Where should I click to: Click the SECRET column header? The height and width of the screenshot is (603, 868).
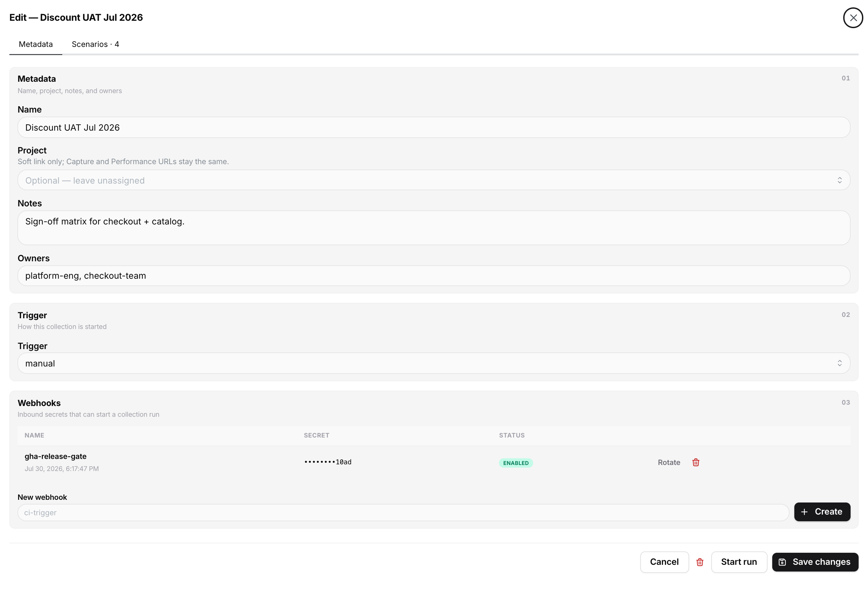[x=316, y=435]
